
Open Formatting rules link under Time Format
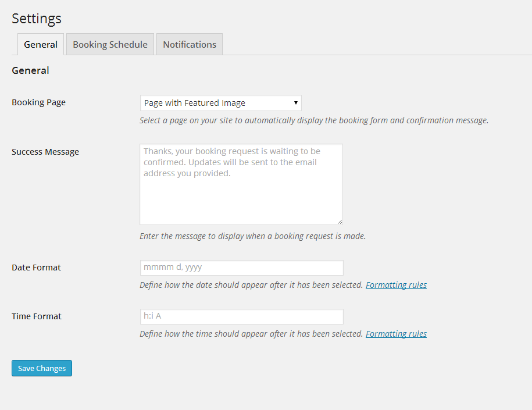pos(396,334)
